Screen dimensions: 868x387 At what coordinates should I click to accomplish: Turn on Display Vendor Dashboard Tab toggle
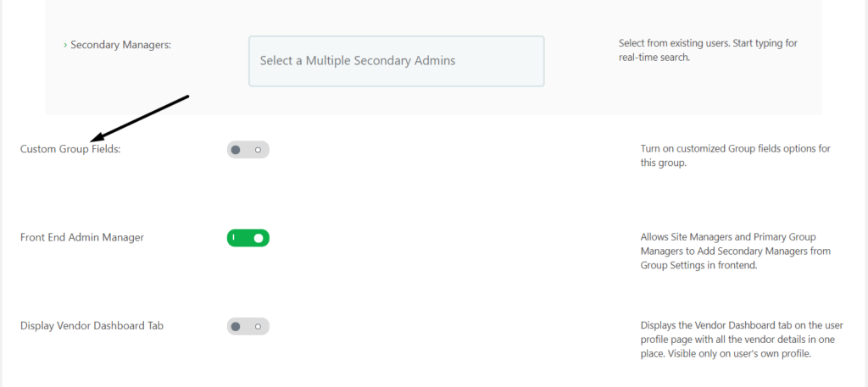tap(248, 326)
